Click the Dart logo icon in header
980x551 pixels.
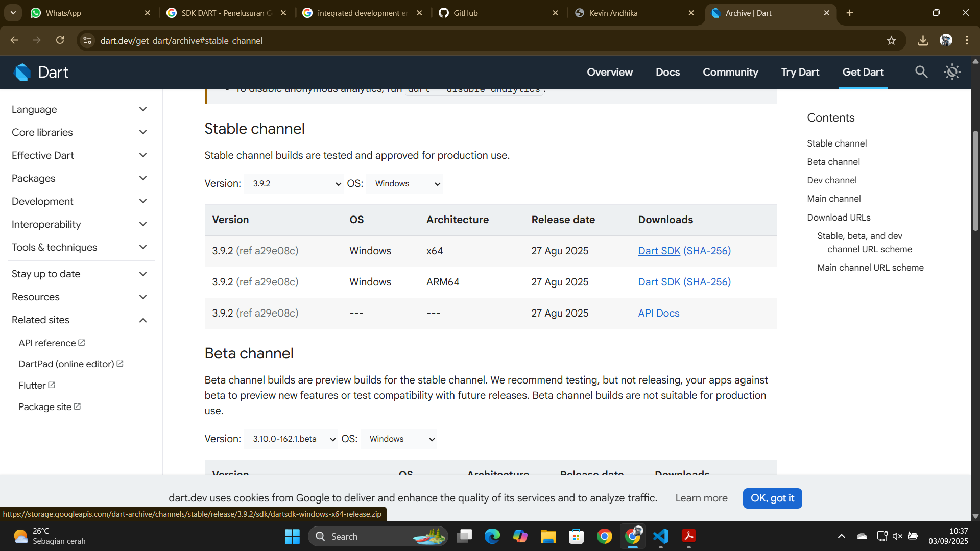(22, 73)
